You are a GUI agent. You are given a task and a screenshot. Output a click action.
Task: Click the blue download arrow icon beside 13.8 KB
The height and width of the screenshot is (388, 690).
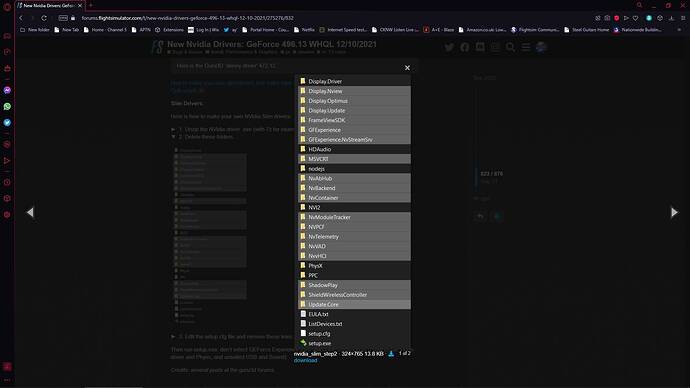pyautogui.click(x=391, y=354)
